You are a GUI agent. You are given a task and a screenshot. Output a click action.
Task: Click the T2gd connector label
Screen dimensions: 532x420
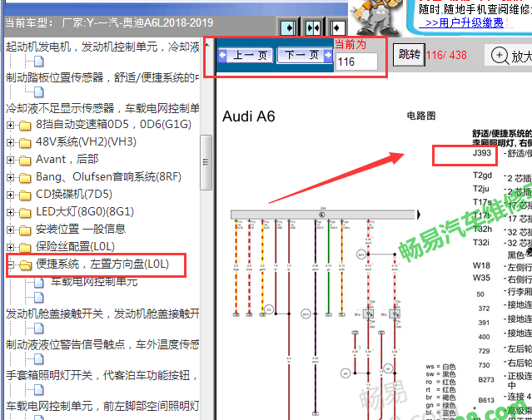pos(483,175)
